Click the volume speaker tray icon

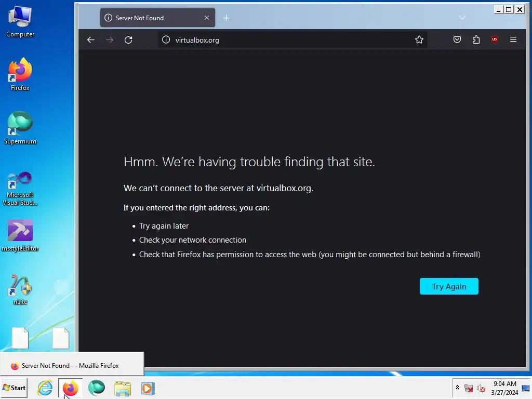coord(481,388)
